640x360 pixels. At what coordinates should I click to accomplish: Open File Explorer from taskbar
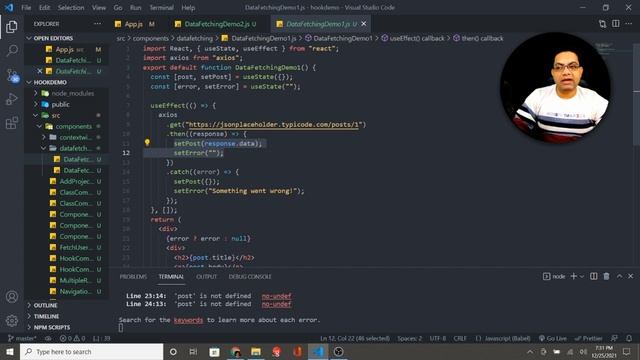[256, 351]
